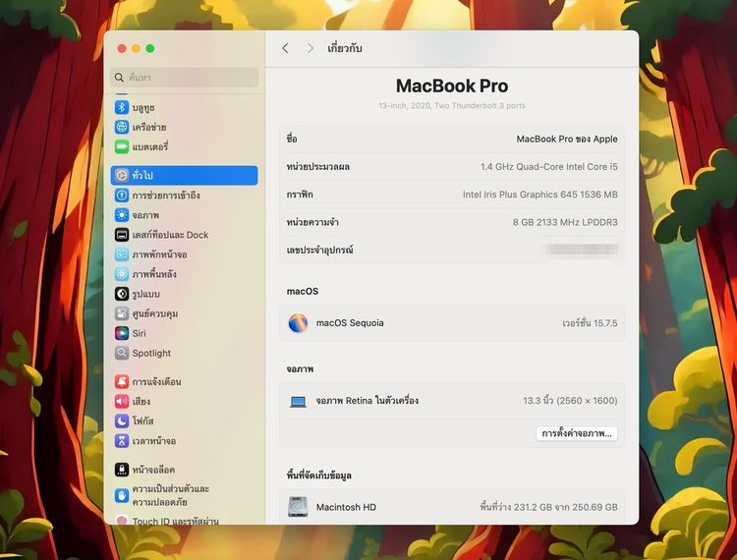Select ทั่วไป in the sidebar

(184, 175)
